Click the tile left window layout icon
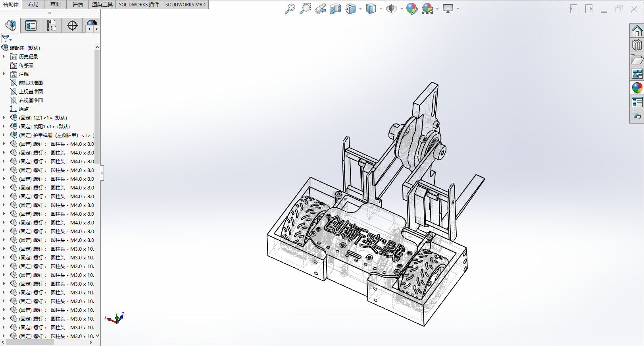Image resolution: width=644 pixels, height=346 pixels. coord(574,9)
